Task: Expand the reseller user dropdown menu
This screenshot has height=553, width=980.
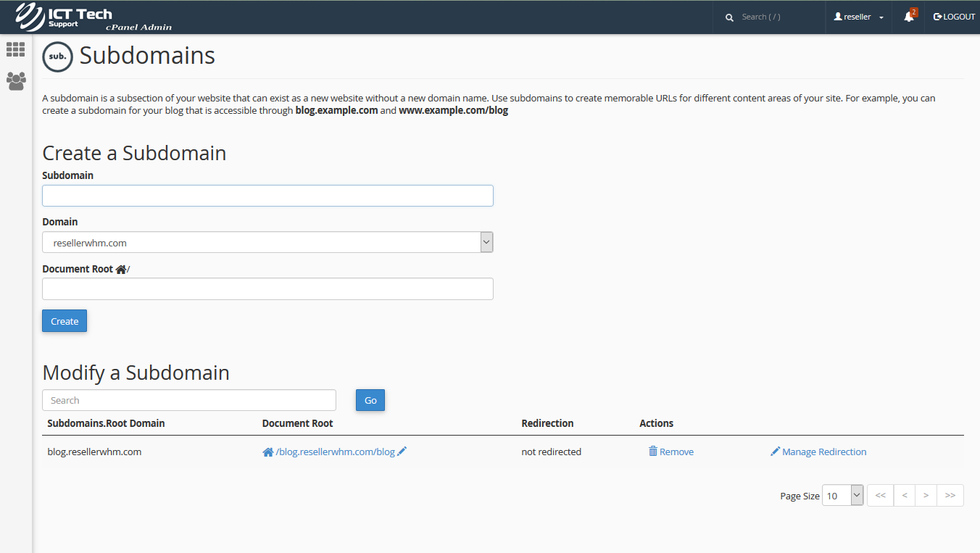Action: coord(858,17)
